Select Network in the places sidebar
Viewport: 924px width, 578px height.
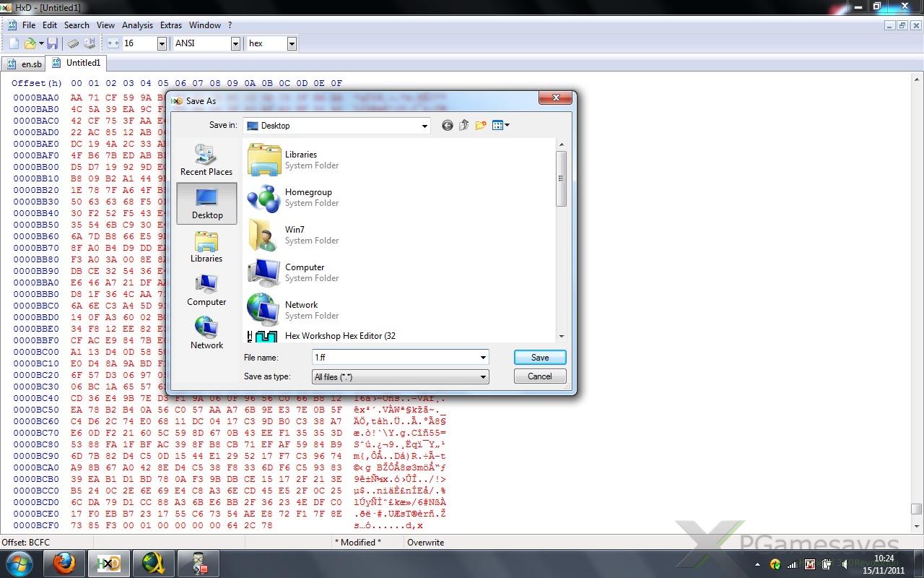point(206,334)
